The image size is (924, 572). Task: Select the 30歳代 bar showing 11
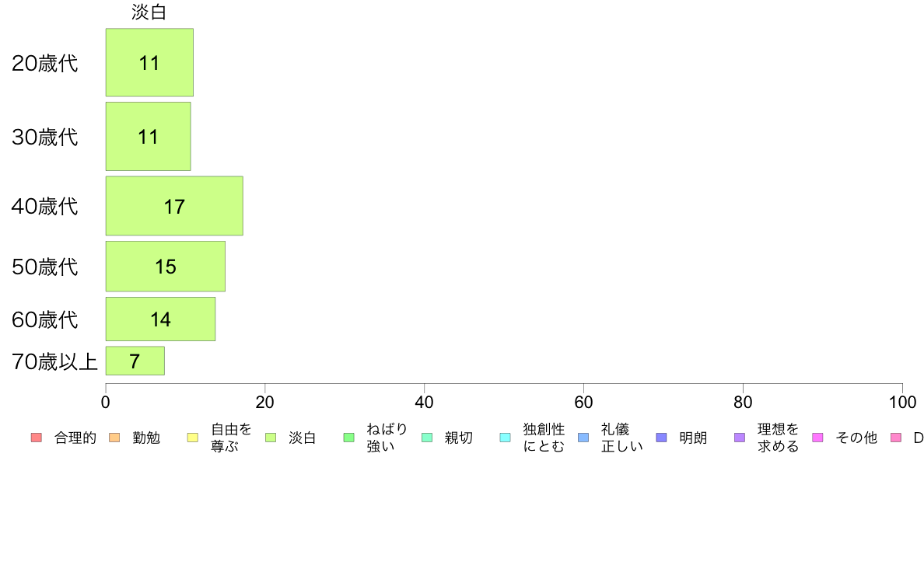pos(149,137)
